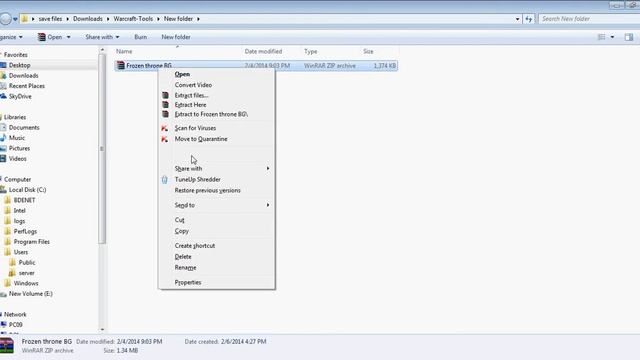The image size is (640, 360).
Task: Select Extract to Frozen throne BG\
Action: tap(211, 114)
